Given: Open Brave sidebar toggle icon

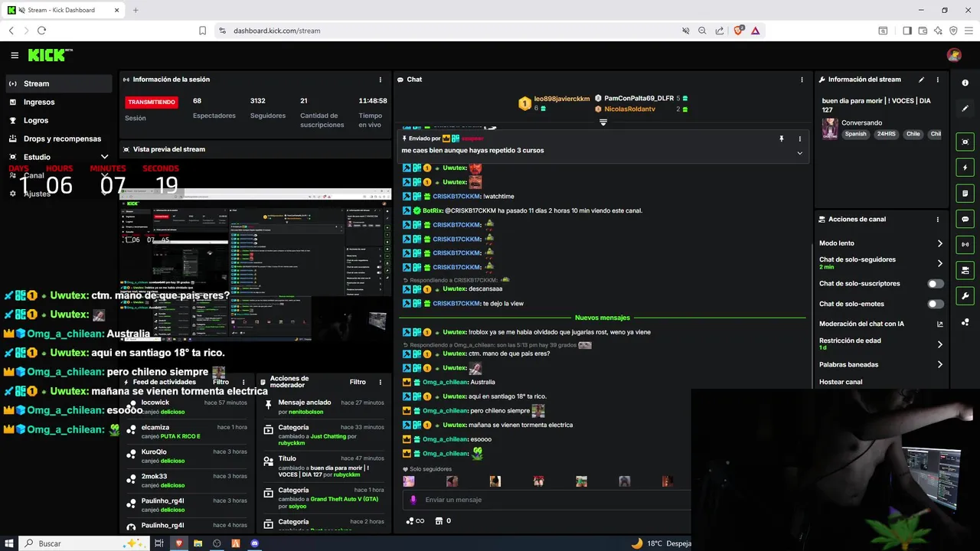Looking at the screenshot, I should point(907,31).
